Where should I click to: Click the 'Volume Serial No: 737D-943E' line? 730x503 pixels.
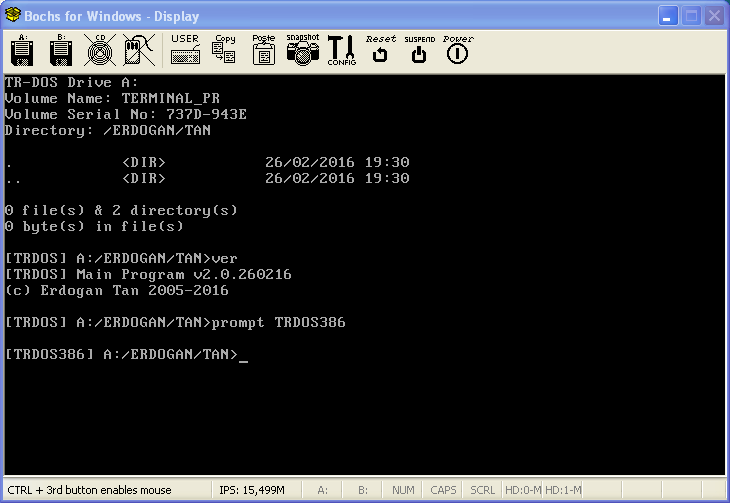coord(126,114)
